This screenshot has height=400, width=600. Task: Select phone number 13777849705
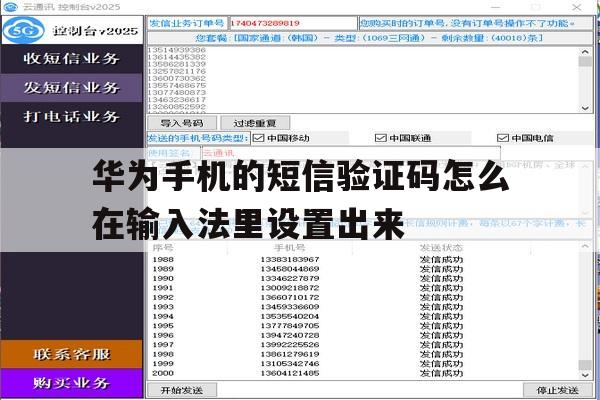coord(290,326)
